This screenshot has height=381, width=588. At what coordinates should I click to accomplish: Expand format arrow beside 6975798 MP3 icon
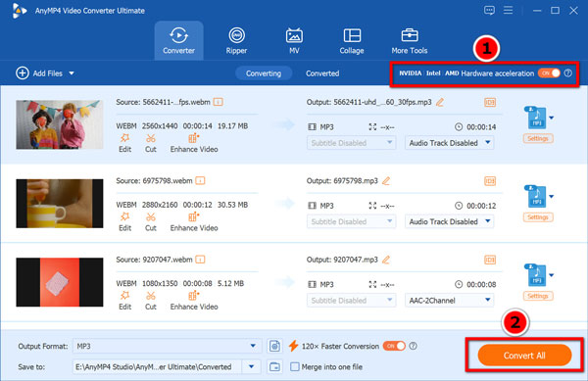551,196
